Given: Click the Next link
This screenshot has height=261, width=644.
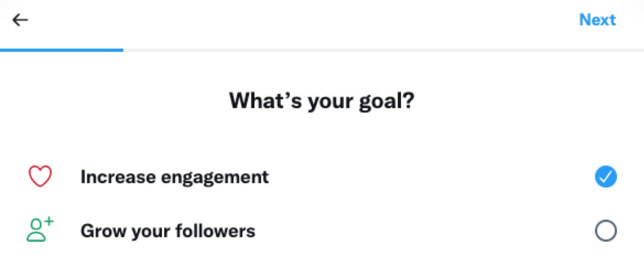Looking at the screenshot, I should click(597, 20).
